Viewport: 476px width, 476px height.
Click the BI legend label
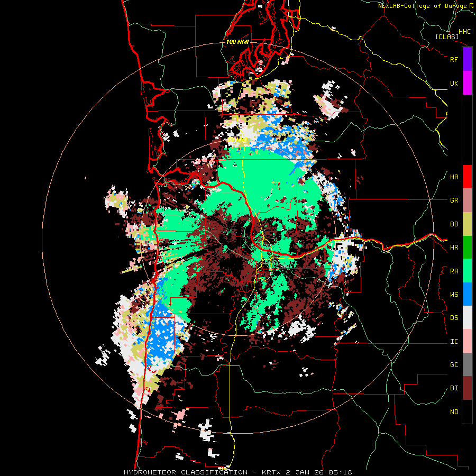point(454,388)
